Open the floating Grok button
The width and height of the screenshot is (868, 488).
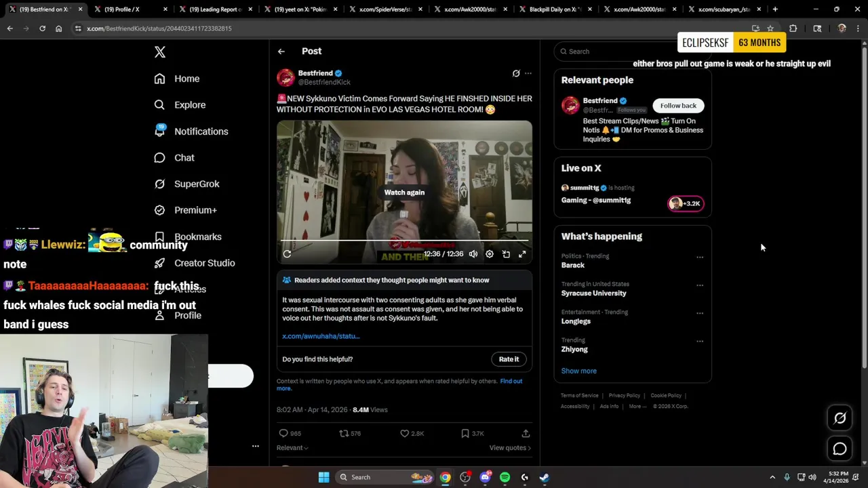tap(840, 418)
